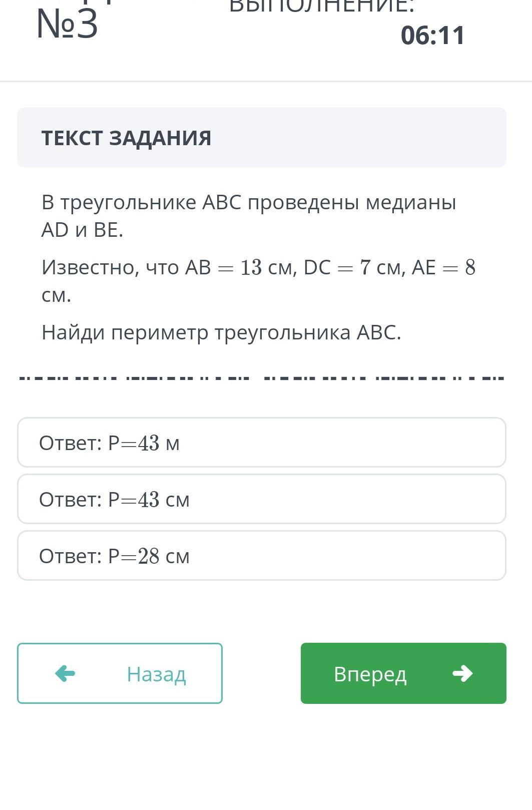Click the left arrow icon beside Назад
Image resolution: width=532 pixels, height=810 pixels.
point(65,673)
